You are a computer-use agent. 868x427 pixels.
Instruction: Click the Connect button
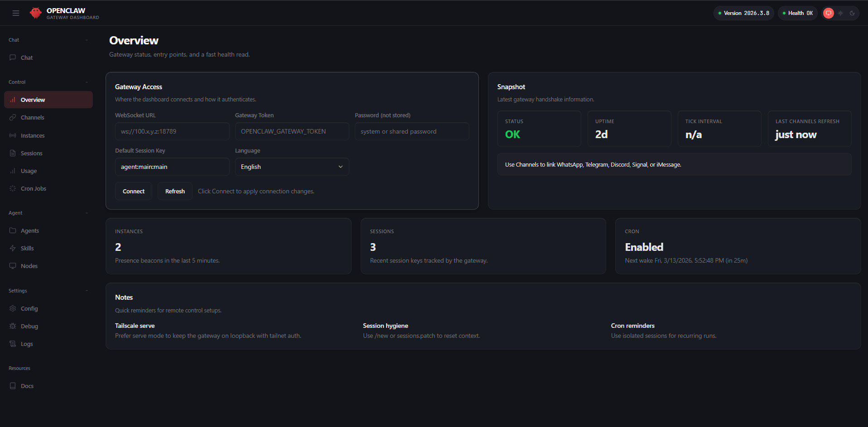pos(134,191)
